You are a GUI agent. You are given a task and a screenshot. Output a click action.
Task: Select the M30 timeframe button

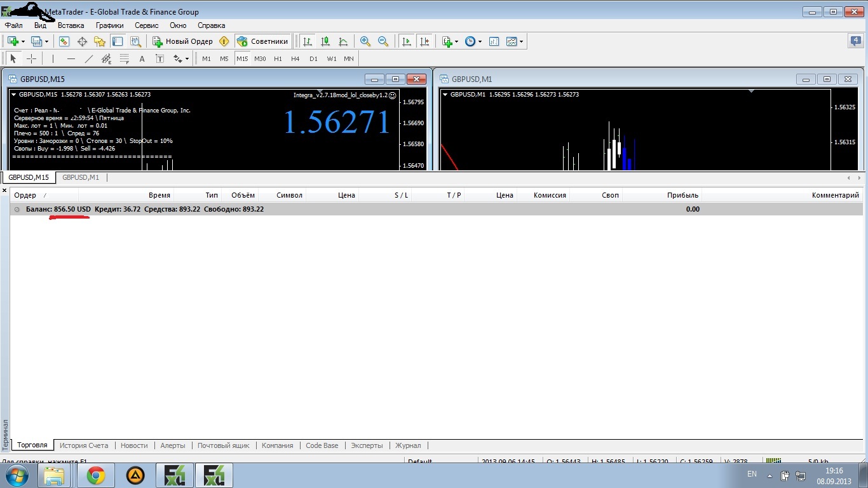[x=260, y=58]
